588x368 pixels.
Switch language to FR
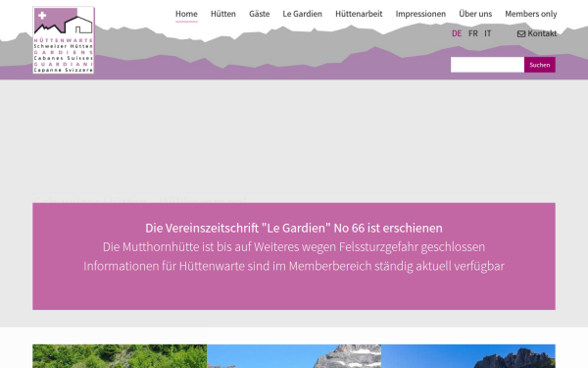click(x=473, y=33)
